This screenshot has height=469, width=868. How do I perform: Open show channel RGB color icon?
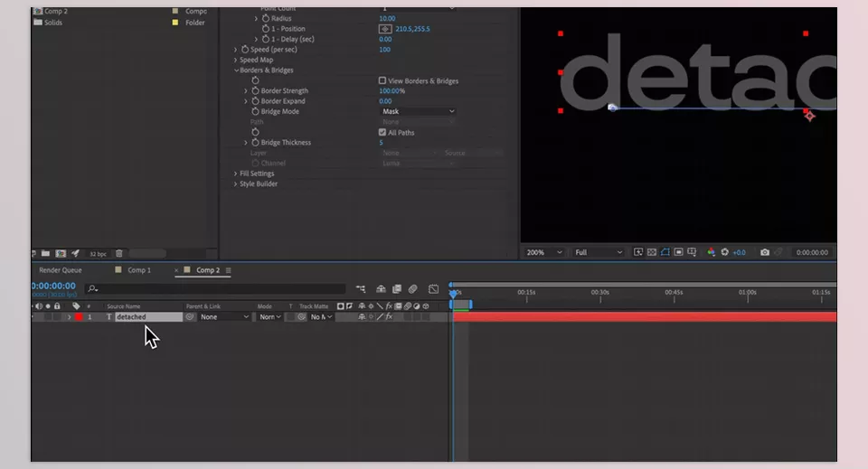(x=712, y=252)
